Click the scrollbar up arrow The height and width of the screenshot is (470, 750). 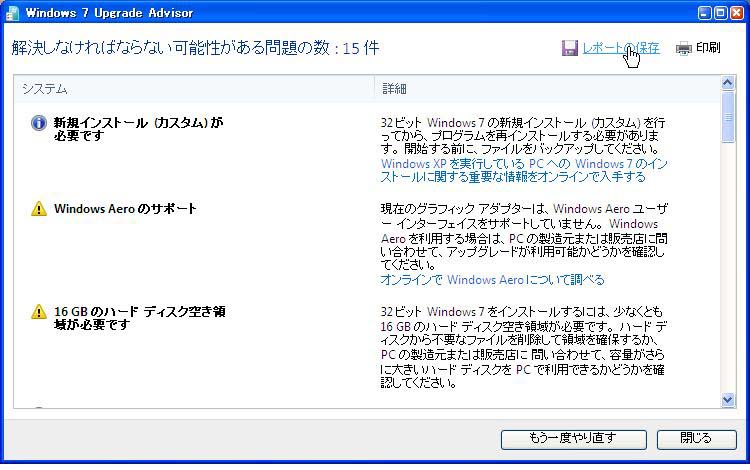728,83
